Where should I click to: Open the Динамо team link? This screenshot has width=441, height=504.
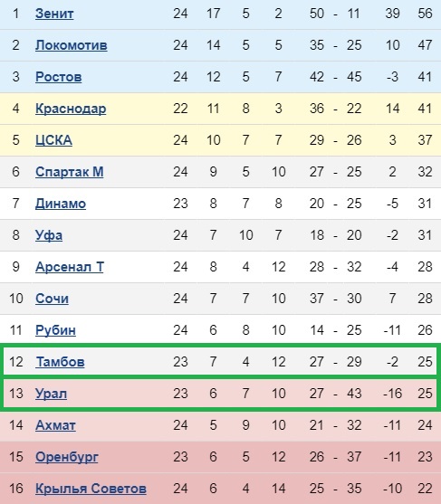pos(61,204)
